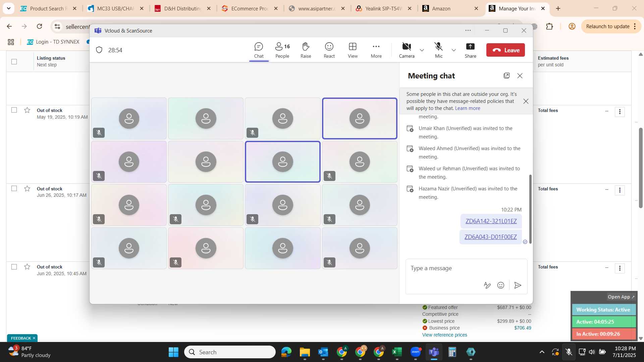The width and height of the screenshot is (644, 362).
Task: Switch to the MC33 USB/CHAR tab
Action: pos(116,8)
